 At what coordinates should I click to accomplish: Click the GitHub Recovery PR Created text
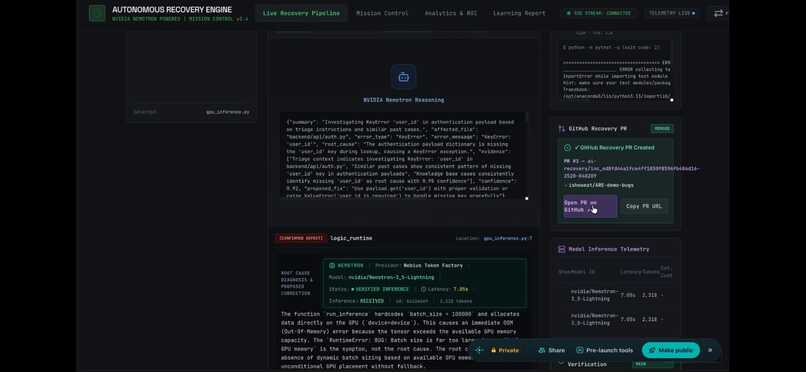[x=614, y=147]
